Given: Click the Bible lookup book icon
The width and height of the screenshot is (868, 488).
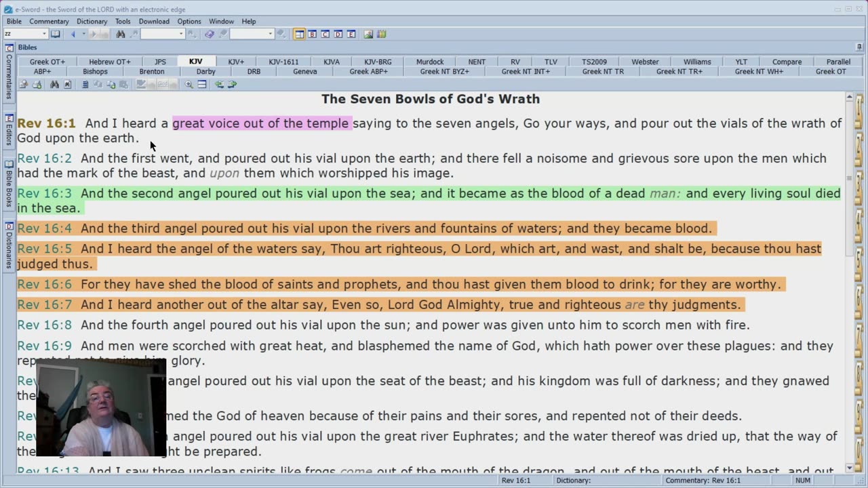Looking at the screenshot, I should pyautogui.click(x=55, y=34).
